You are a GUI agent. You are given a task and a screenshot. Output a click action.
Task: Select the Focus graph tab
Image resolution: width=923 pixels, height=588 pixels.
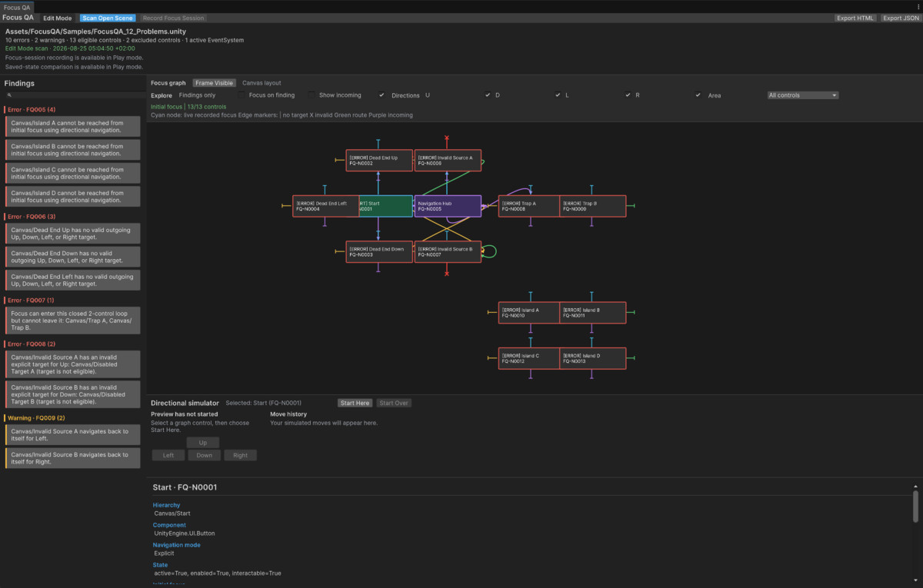pos(168,83)
